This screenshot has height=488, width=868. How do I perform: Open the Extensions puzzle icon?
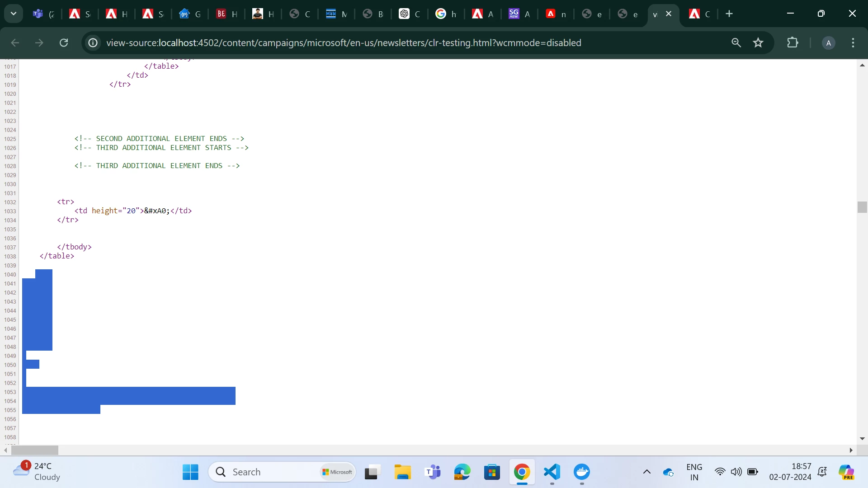(793, 42)
